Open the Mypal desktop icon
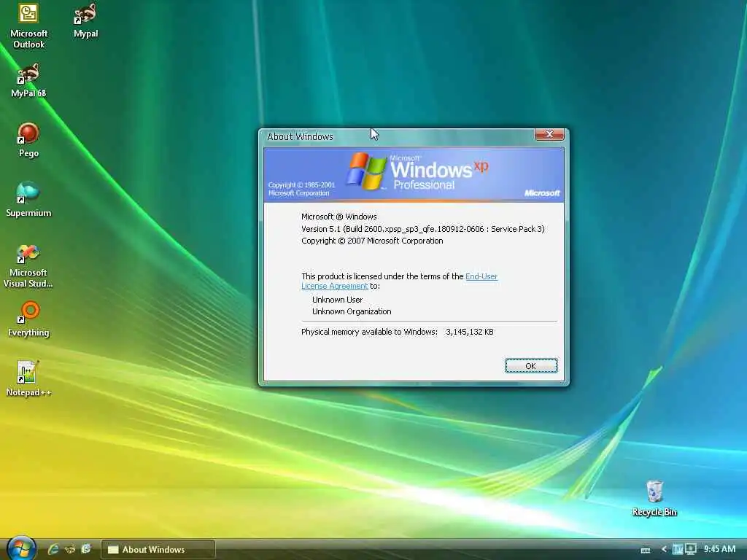Image resolution: width=747 pixels, height=560 pixels. coord(86,21)
